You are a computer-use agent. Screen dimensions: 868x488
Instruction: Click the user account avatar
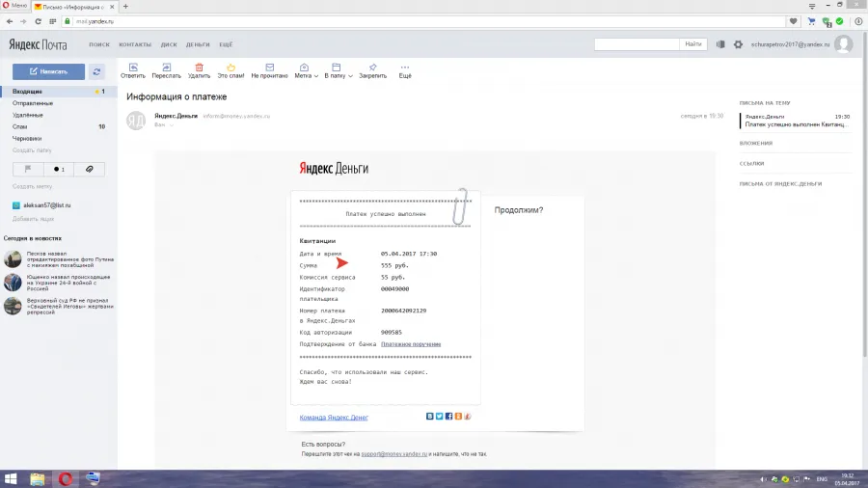tap(844, 44)
